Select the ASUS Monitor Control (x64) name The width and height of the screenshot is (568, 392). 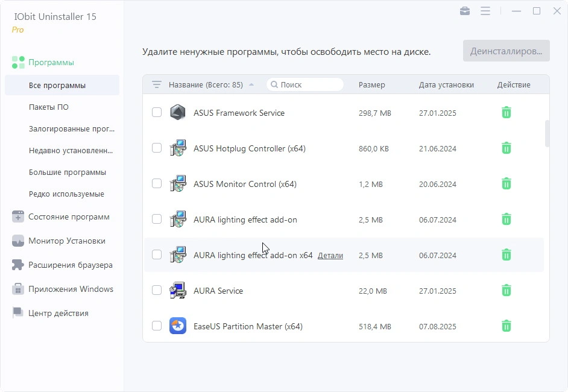245,184
